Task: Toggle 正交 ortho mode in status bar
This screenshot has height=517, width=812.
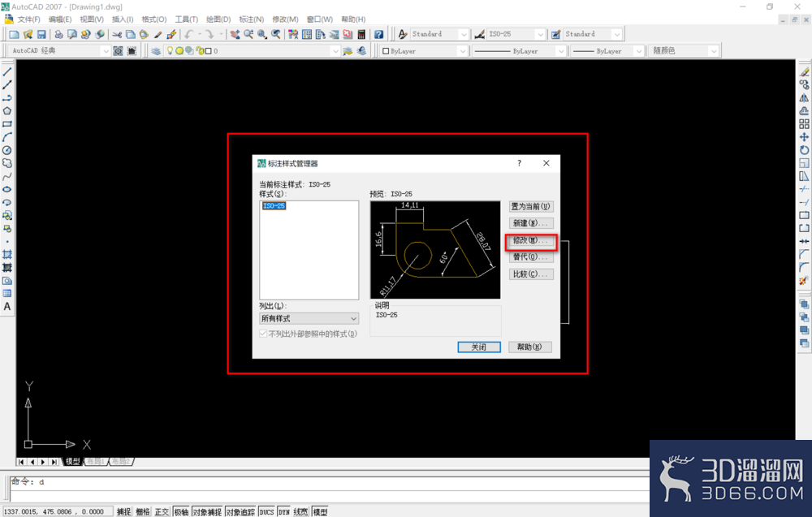Action: [x=162, y=512]
